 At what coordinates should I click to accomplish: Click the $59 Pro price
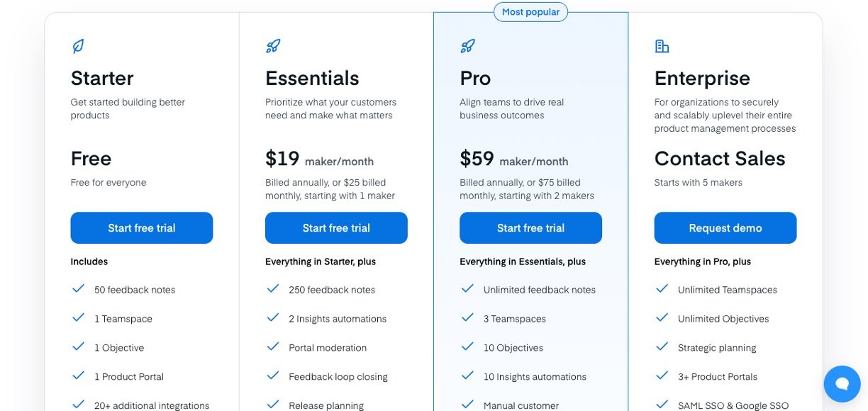[477, 159]
